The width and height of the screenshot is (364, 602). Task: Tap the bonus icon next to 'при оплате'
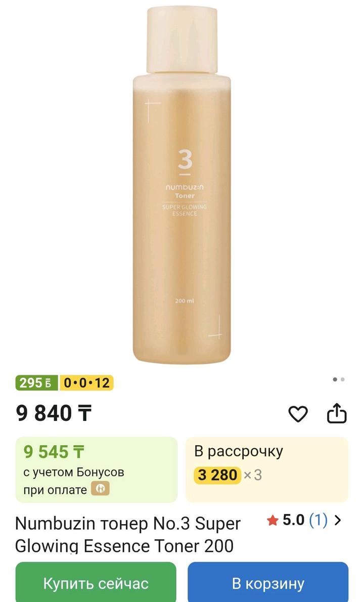(101, 489)
